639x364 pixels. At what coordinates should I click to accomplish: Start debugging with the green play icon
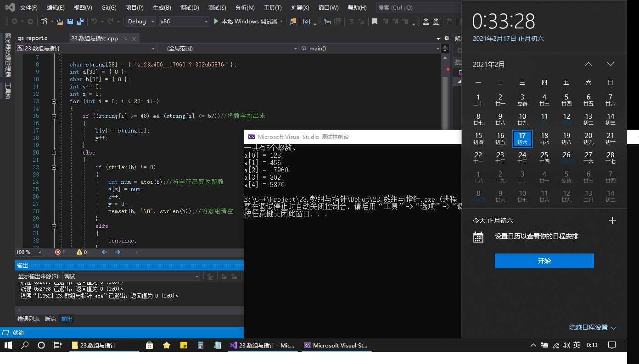[x=217, y=21]
